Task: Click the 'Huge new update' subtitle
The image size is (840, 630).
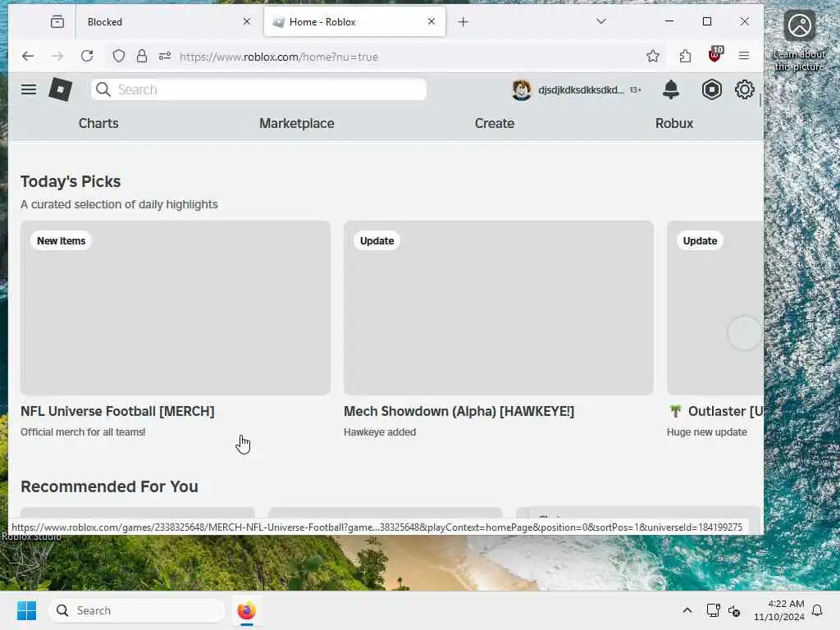Action: coord(706,431)
